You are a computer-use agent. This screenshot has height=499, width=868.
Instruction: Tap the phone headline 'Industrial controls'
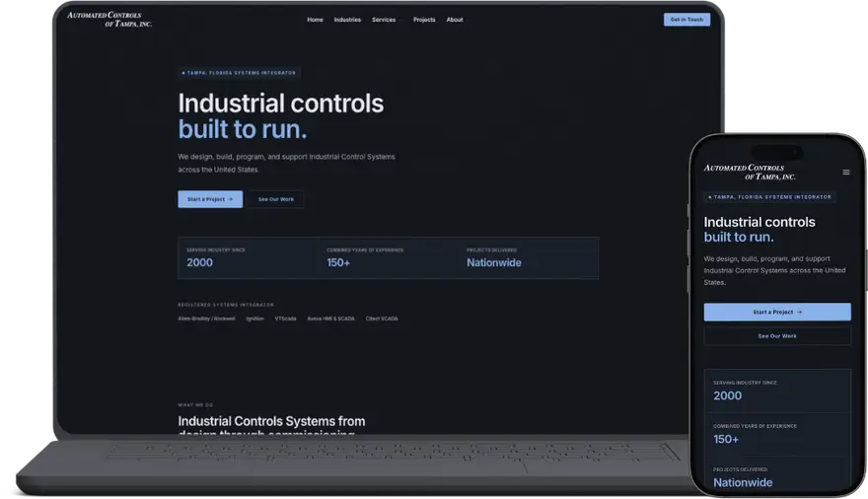(x=759, y=222)
